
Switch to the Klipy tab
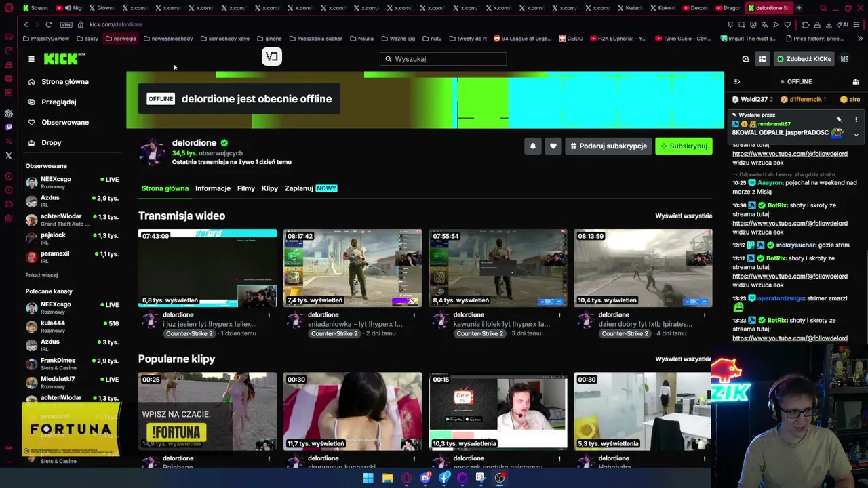tap(270, 188)
